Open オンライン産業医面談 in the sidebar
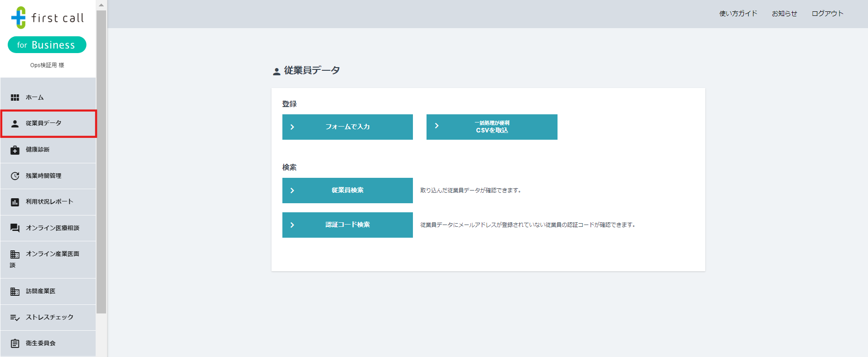The image size is (868, 357). click(52, 254)
